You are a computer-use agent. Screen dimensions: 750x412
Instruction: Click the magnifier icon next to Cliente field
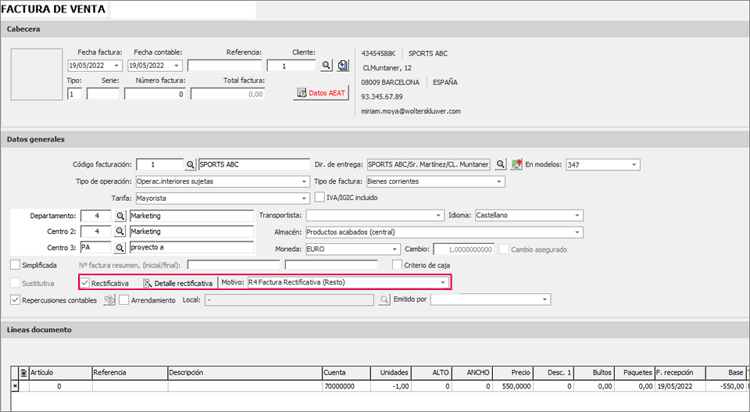[x=326, y=66]
